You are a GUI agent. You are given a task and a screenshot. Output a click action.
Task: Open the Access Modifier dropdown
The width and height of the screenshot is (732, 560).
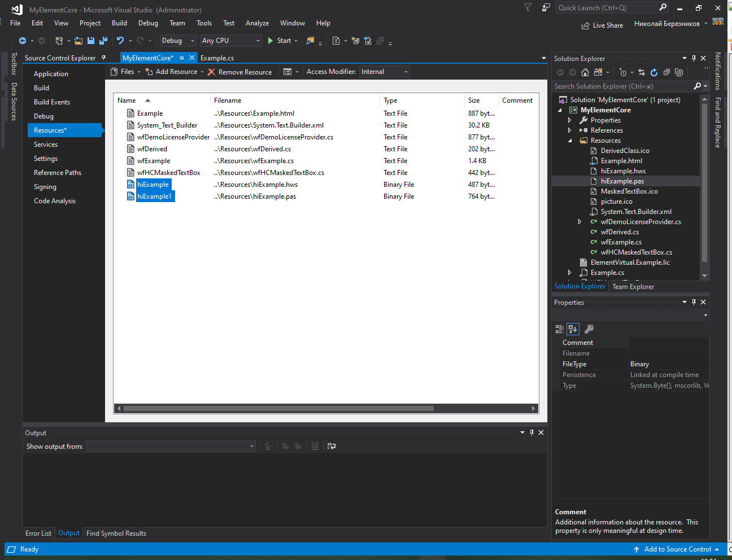[384, 72]
